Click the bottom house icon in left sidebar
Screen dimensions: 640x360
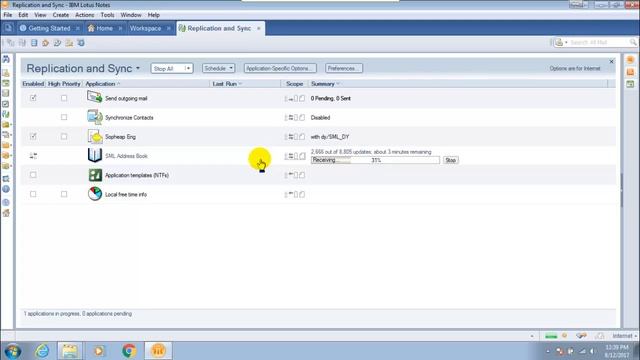point(6,213)
